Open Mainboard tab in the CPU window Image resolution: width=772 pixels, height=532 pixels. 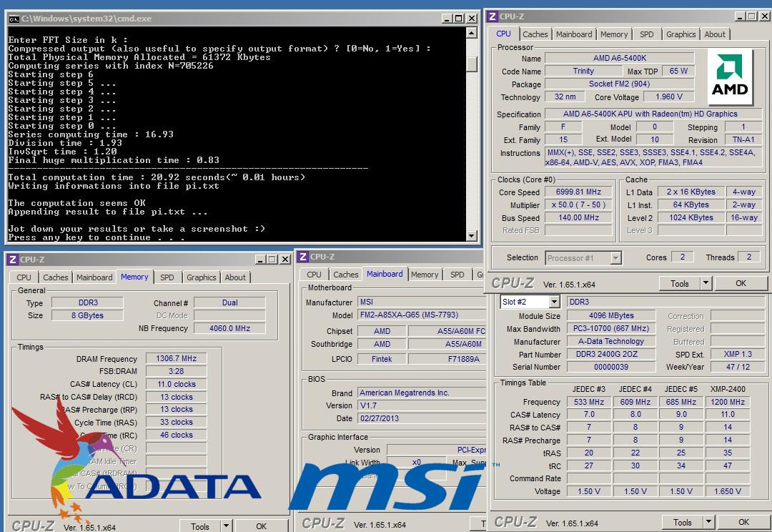point(573,34)
